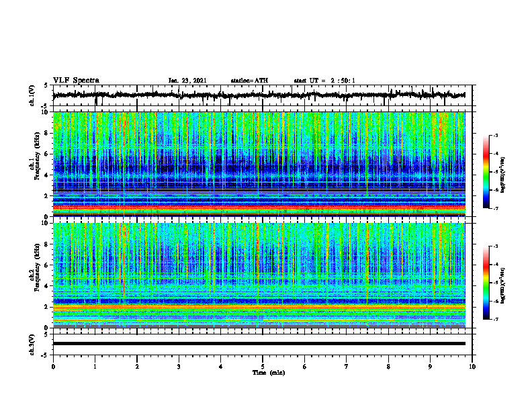The image size is (532, 411).
Task: Click the ch.2 colorbar log(PSD) label
Action: (x=502, y=285)
